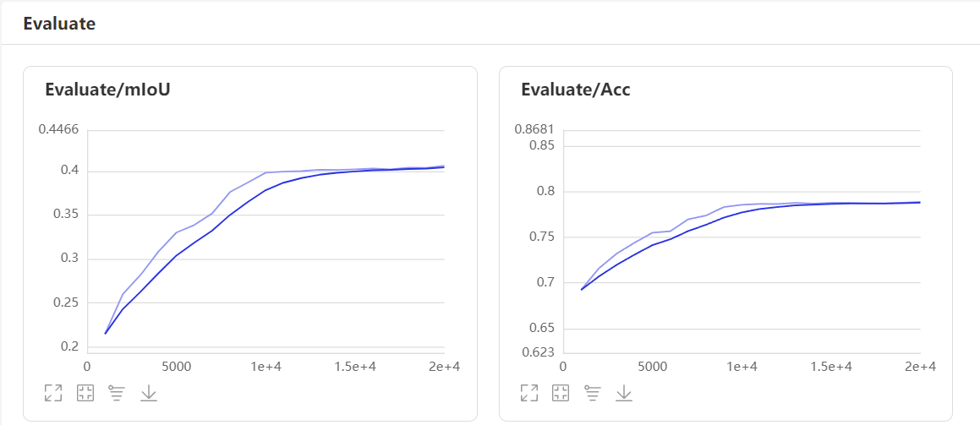Viewport: 980px width, 425px height.
Task: Click the 2e+4 step tick on mIoU chart
Action: click(444, 367)
